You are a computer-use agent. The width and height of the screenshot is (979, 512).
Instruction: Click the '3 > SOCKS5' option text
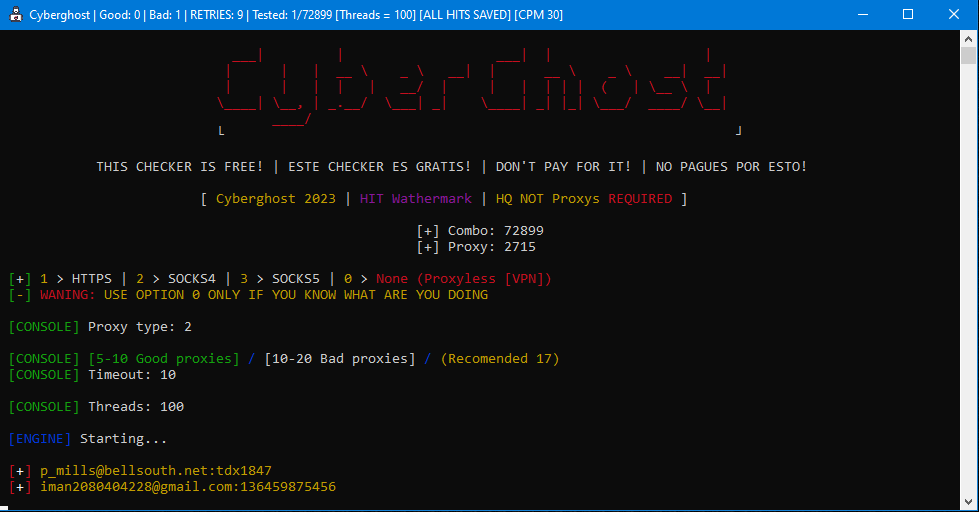(280, 278)
